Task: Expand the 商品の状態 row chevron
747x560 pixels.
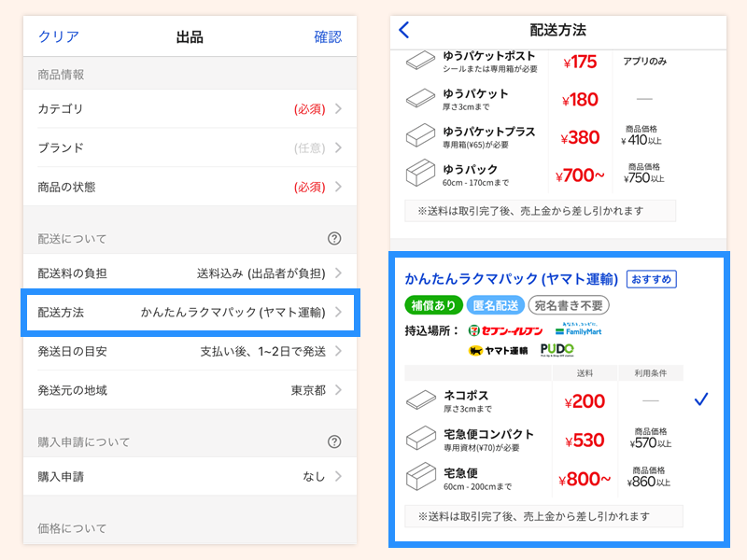Action: (338, 186)
